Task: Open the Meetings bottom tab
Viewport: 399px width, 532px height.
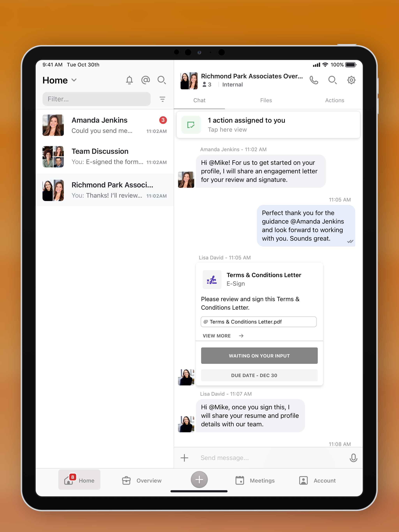Action: pyautogui.click(x=255, y=481)
